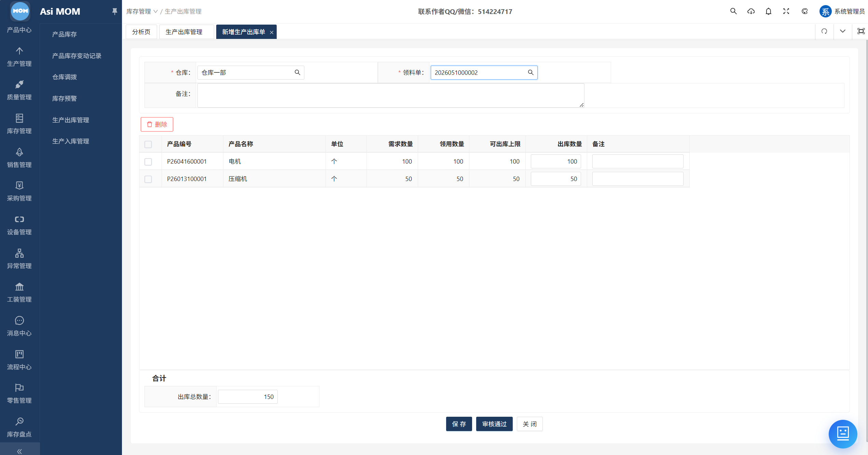Open the tab options dropdown arrow

click(x=842, y=31)
